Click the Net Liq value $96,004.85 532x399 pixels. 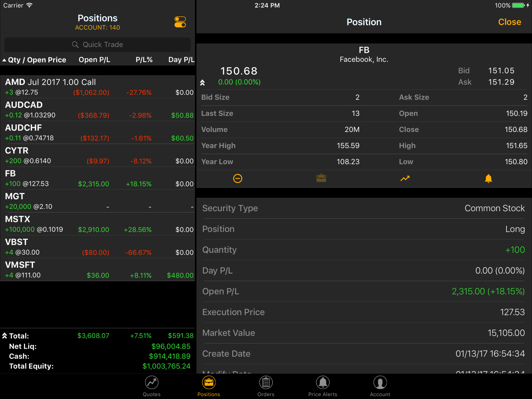(171, 346)
